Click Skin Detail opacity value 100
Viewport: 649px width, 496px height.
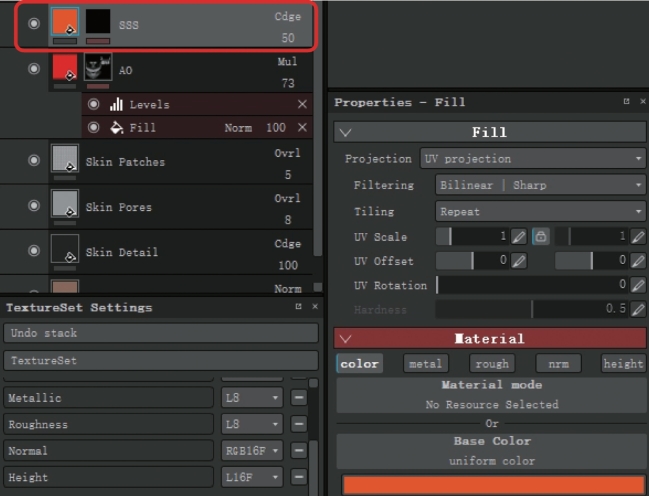coord(288,265)
